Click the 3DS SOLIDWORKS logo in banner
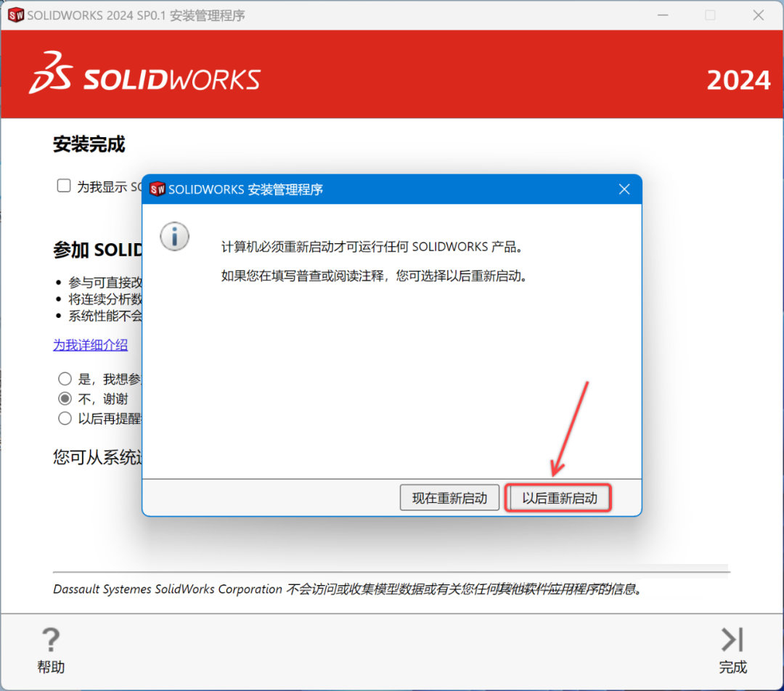Image resolution: width=784 pixels, height=691 pixels. 144,73
